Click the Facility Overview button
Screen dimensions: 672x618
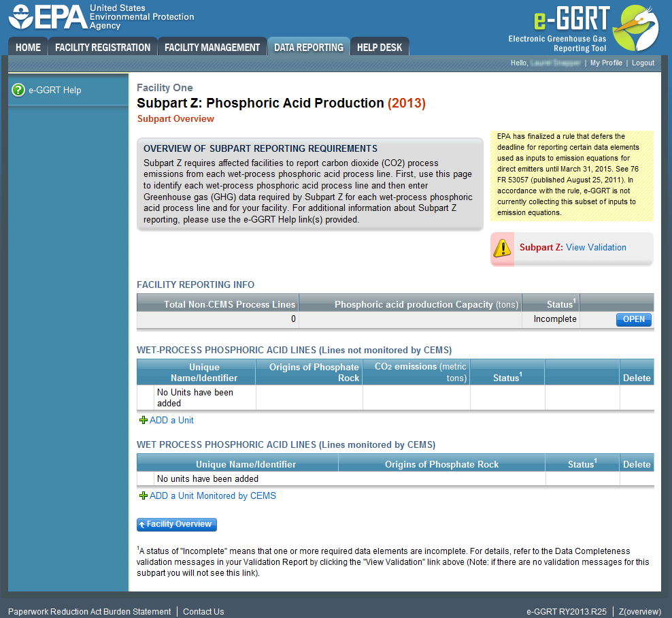177,525
